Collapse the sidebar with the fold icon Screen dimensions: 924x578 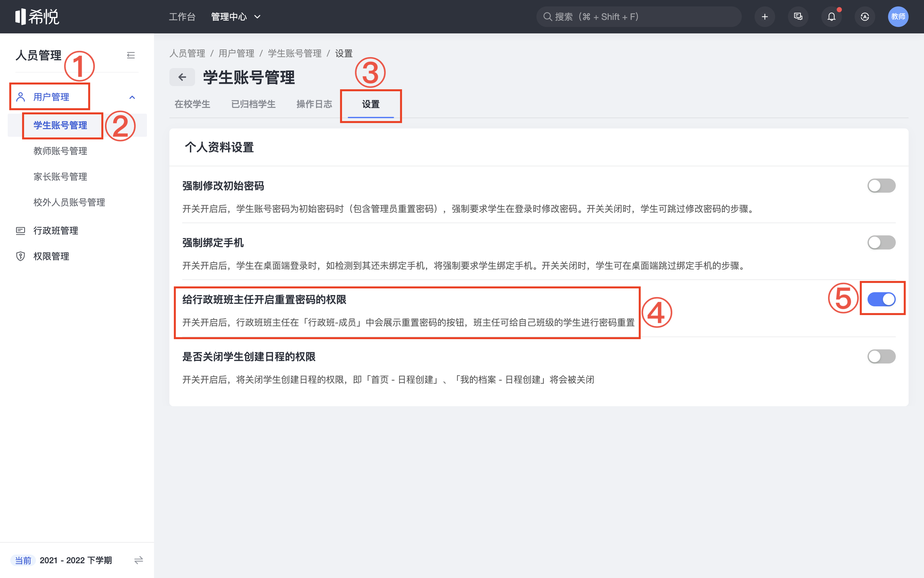coord(131,56)
